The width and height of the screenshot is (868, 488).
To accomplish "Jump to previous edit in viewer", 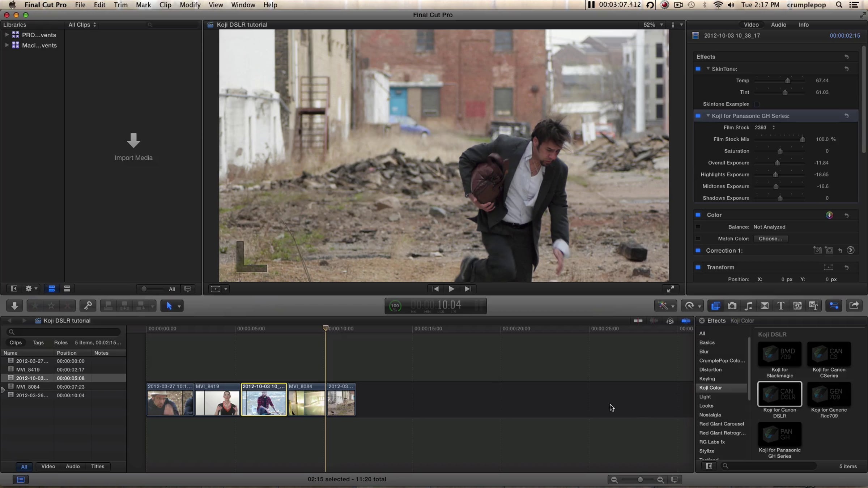I will tap(435, 289).
